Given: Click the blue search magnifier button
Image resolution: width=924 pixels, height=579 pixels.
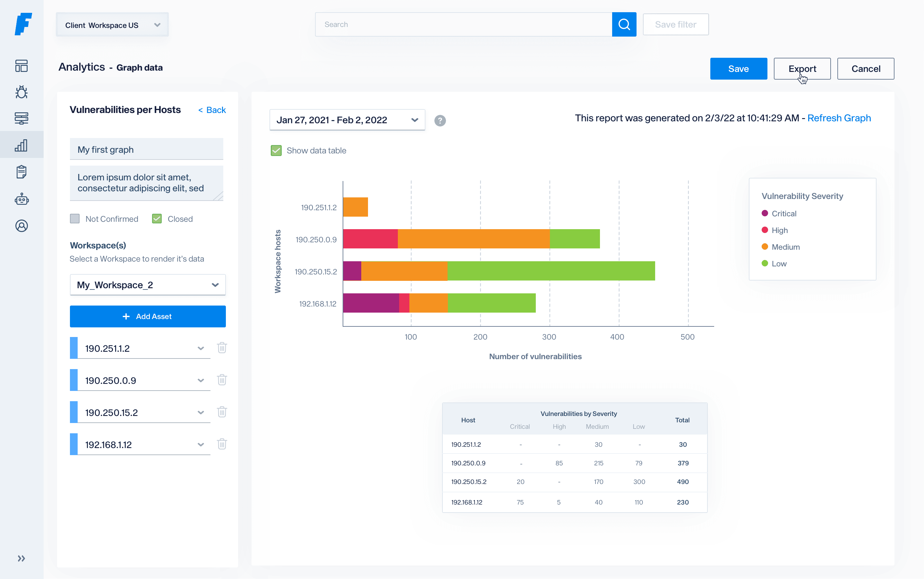Looking at the screenshot, I should coord(624,24).
